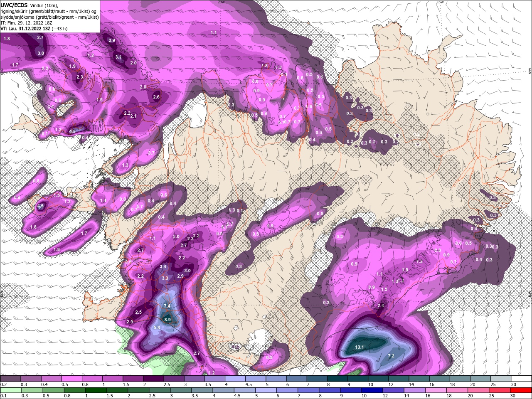Pick the darkest purple 2–2.5 swatch in top legend
The height and width of the screenshot is (399, 532).
(x=153, y=379)
